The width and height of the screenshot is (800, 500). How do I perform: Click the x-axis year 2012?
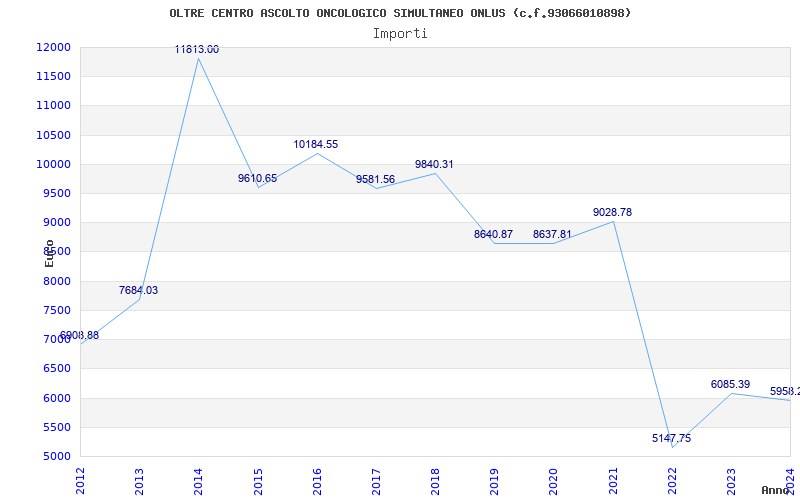pos(80,482)
